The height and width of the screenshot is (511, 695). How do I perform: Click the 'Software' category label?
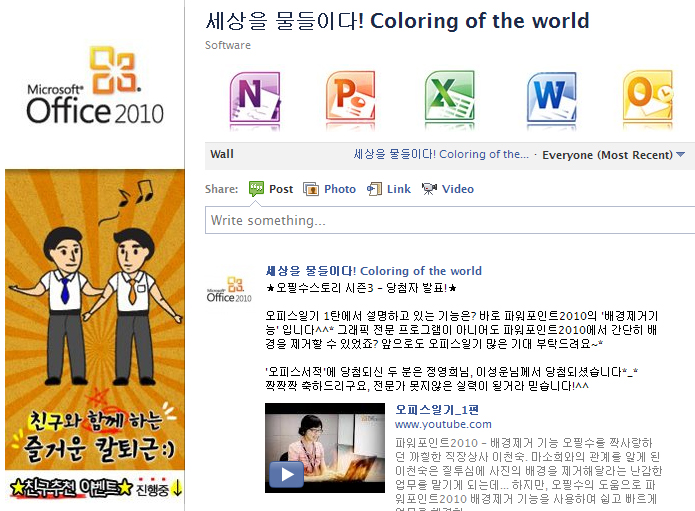point(228,45)
